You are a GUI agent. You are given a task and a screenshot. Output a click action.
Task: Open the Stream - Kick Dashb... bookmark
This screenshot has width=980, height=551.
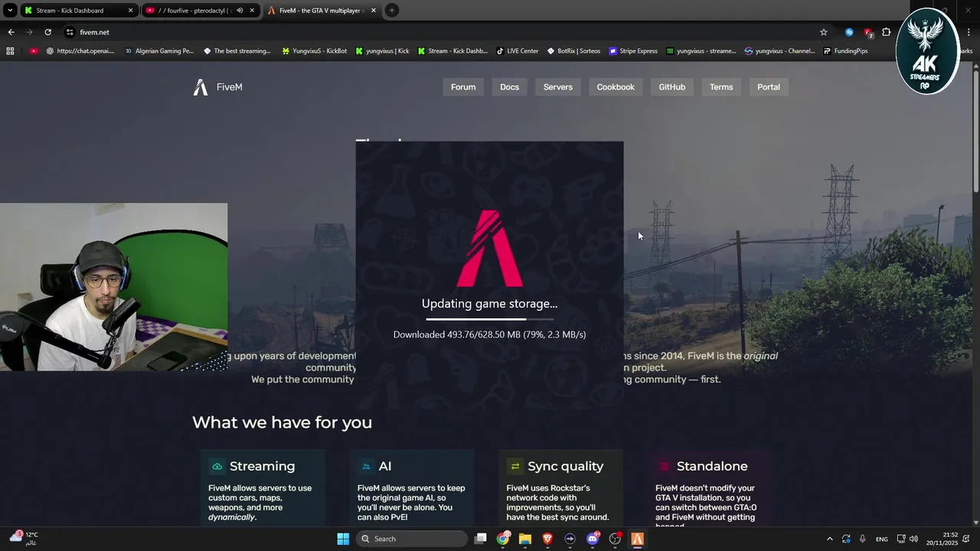(452, 51)
